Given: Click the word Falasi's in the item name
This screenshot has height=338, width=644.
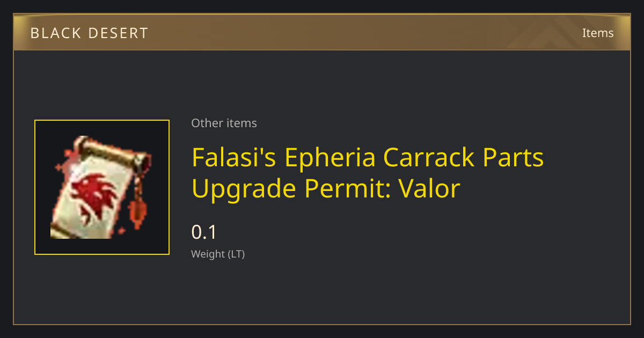Looking at the screenshot, I should coord(233,157).
